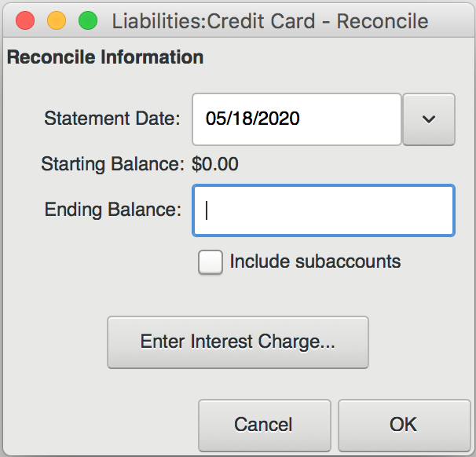Click the Include subaccounts label text
The height and width of the screenshot is (457, 476).
[315, 261]
